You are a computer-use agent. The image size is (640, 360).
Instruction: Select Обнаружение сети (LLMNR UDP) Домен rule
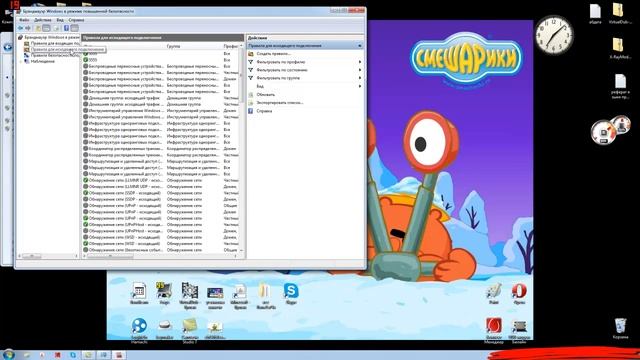coord(160,187)
